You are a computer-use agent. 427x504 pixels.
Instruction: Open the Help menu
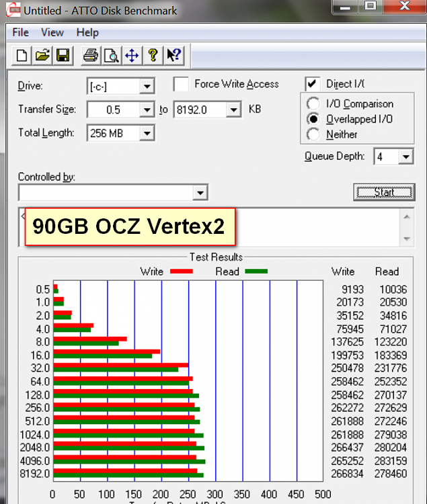tap(87, 32)
